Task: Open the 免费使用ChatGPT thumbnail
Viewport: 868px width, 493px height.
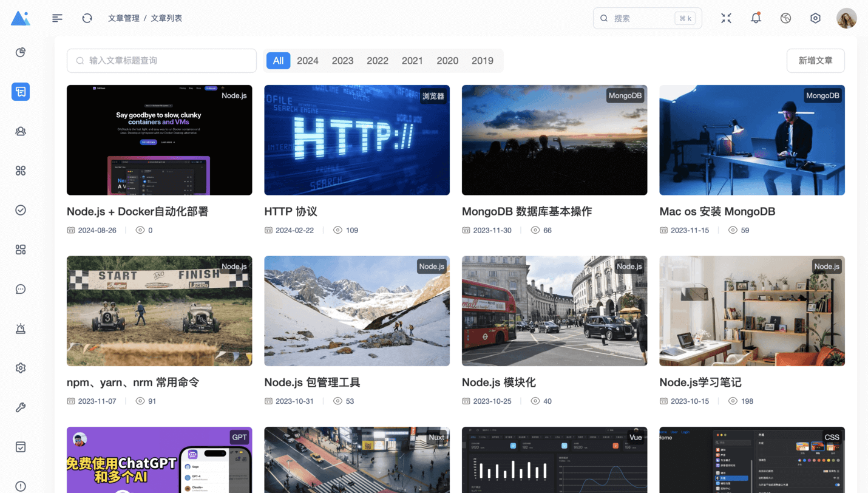Action: point(159,460)
